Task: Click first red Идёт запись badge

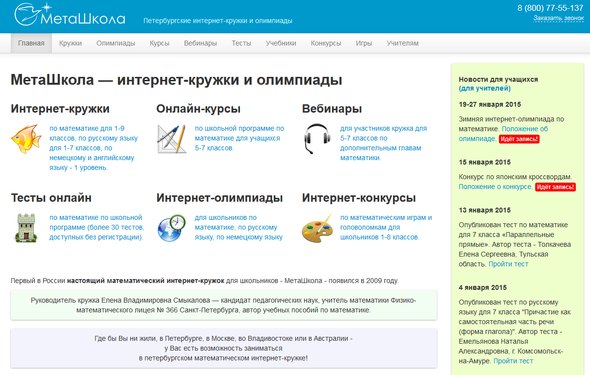Action: pos(519,139)
